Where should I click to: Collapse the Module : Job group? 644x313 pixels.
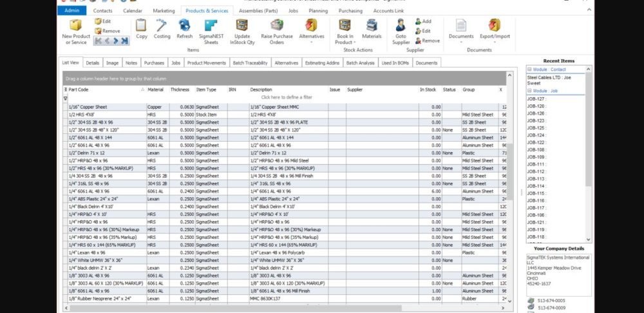click(529, 91)
